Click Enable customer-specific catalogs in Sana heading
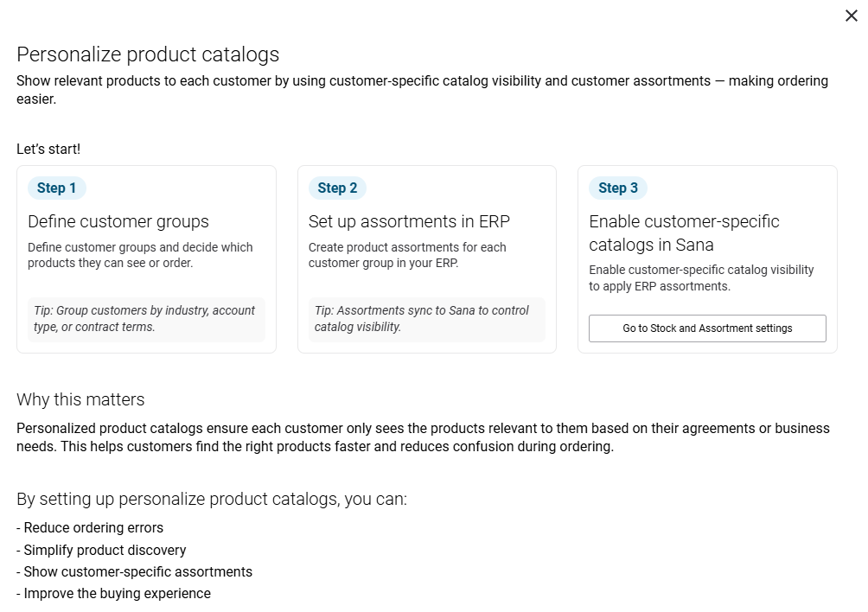This screenshot has width=868, height=612. pyautogui.click(x=684, y=233)
